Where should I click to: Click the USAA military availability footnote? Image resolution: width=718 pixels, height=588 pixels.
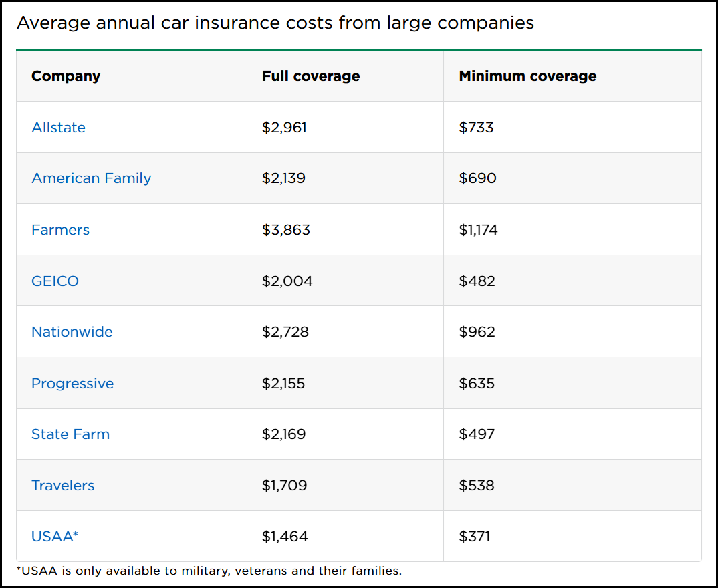(x=209, y=571)
